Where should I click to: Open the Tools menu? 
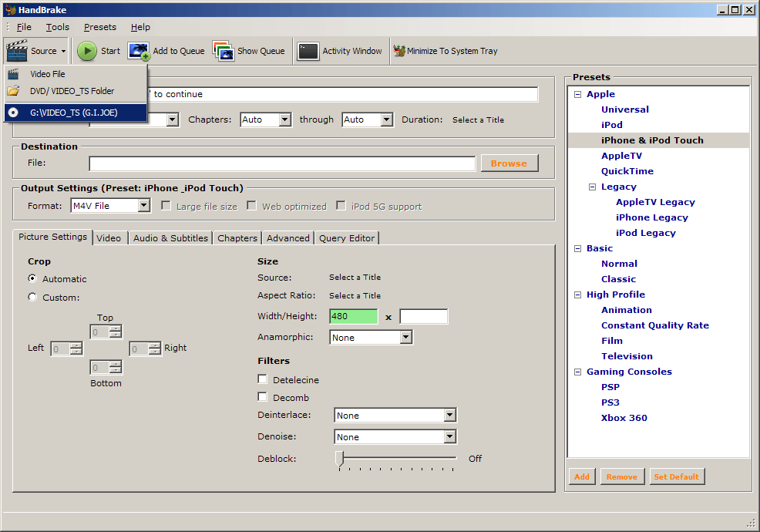click(58, 27)
